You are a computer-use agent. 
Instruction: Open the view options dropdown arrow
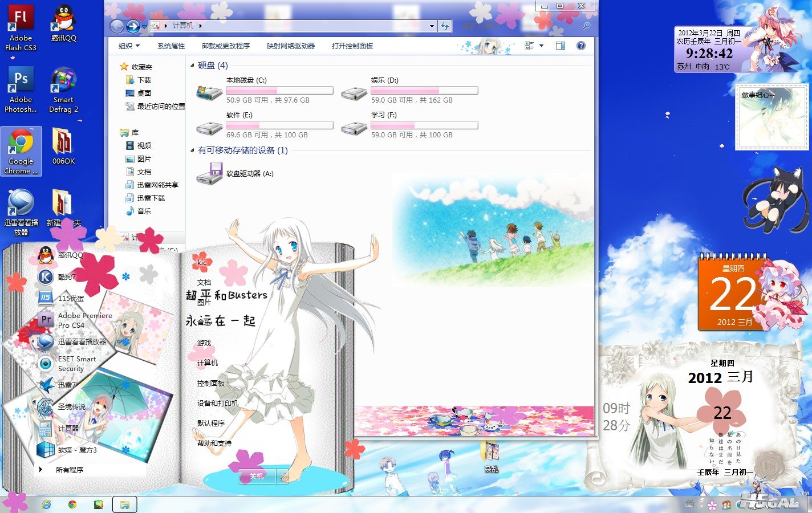click(542, 46)
